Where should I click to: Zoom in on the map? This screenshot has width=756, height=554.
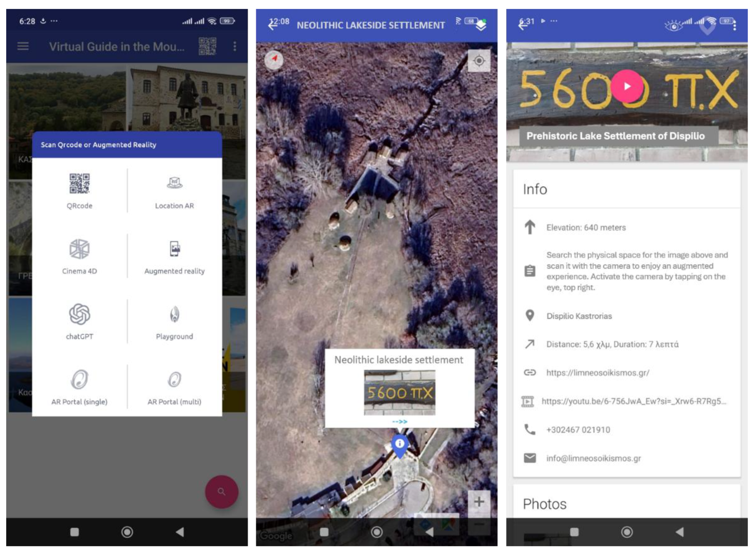[479, 502]
